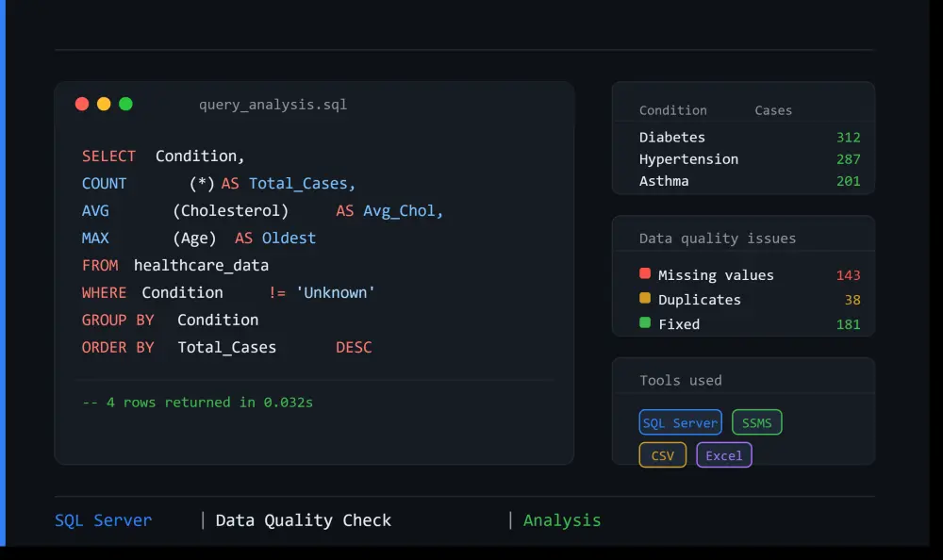Click the healthcare_data table name

pyautogui.click(x=201, y=266)
